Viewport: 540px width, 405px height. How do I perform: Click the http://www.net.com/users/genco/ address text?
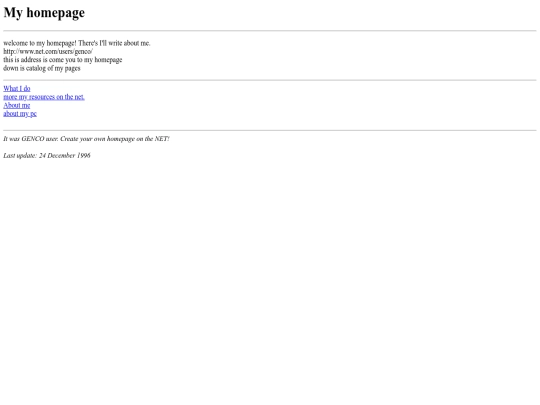pyautogui.click(x=48, y=51)
